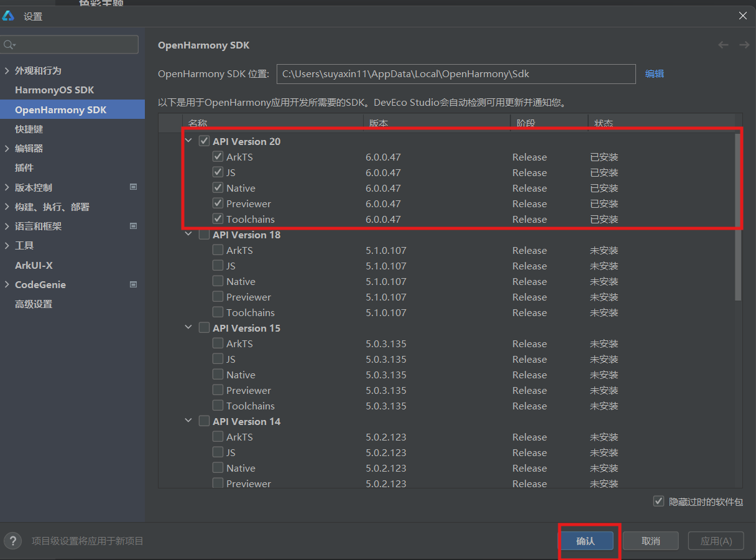Select OpenHarmony SDK in sidebar
Image resolution: width=756 pixels, height=560 pixels.
(x=72, y=110)
